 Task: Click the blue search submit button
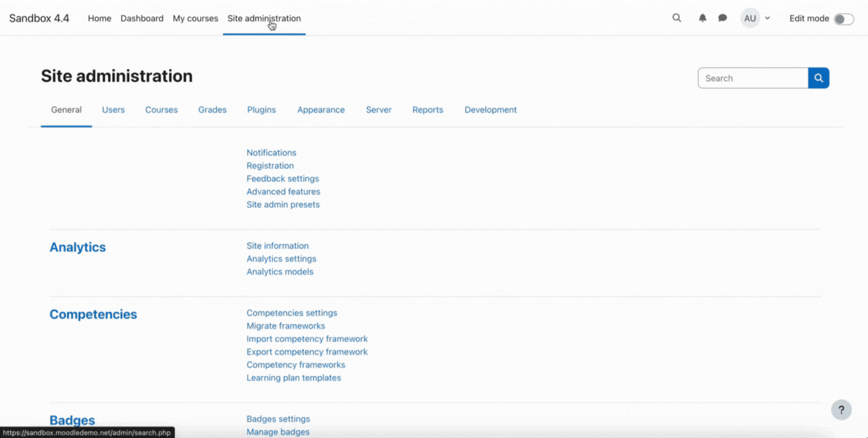click(818, 78)
